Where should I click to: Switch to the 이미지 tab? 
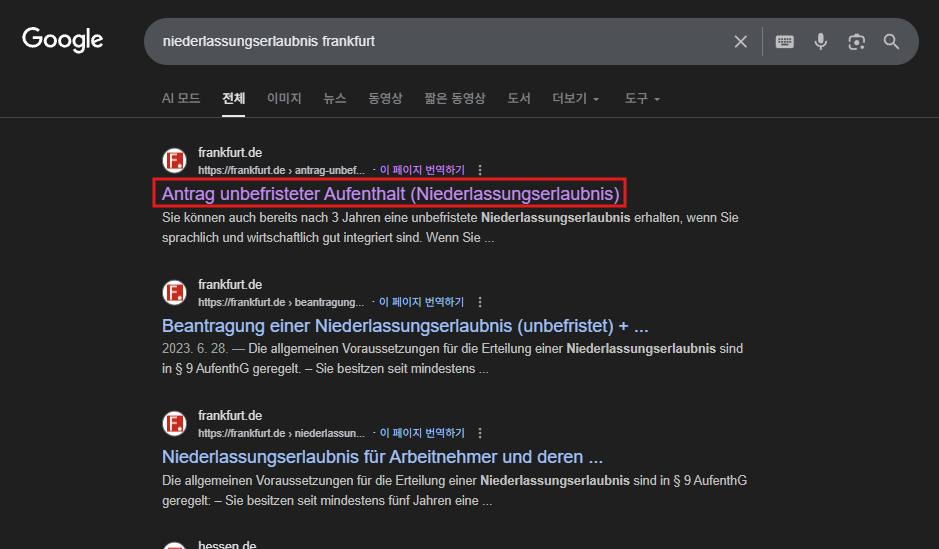[x=284, y=98]
